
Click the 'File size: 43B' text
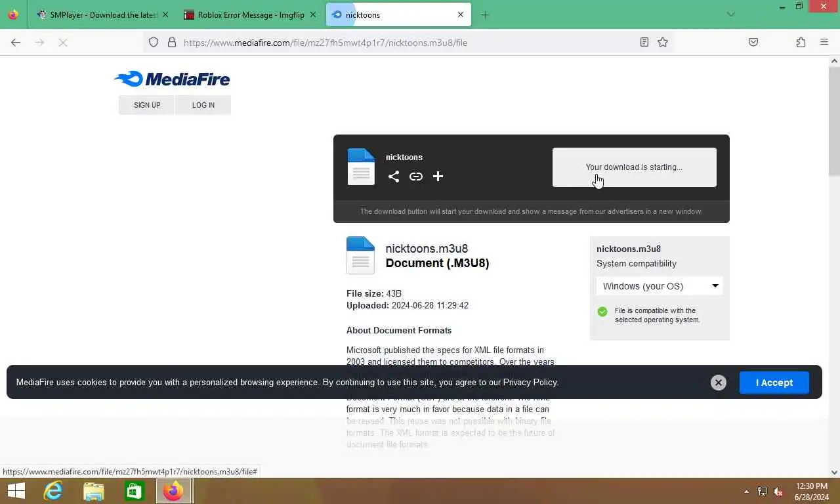pos(374,294)
